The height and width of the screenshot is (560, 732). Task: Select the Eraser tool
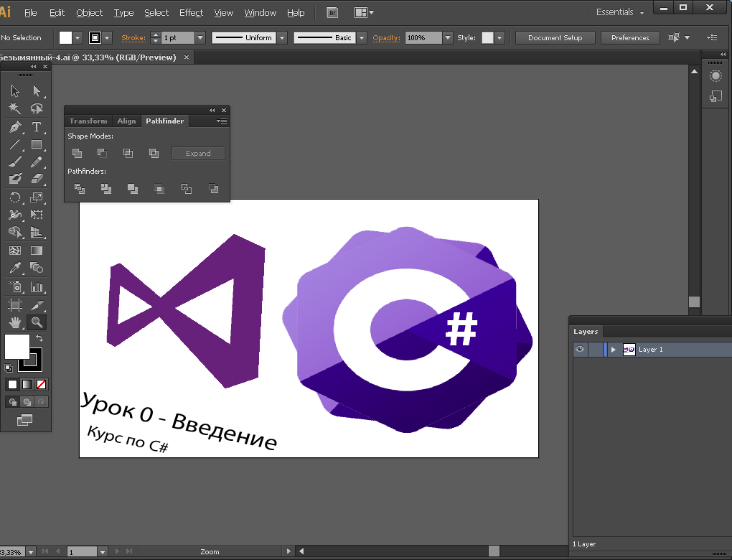click(37, 179)
